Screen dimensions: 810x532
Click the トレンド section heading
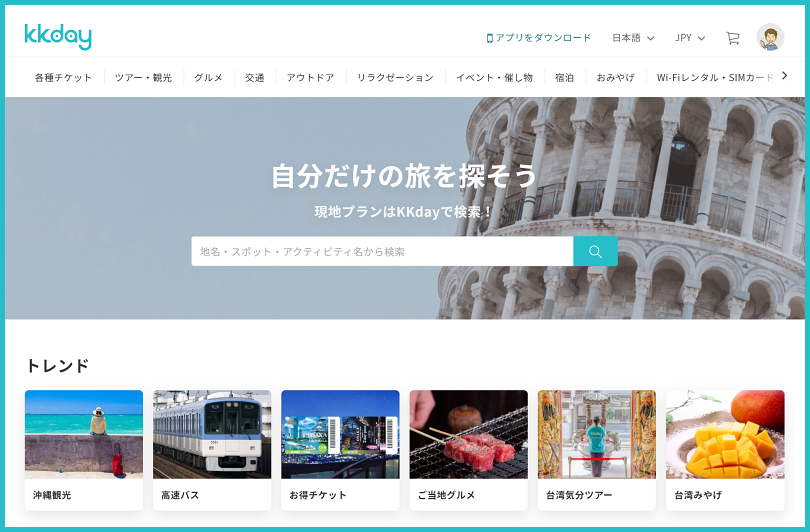click(x=57, y=366)
